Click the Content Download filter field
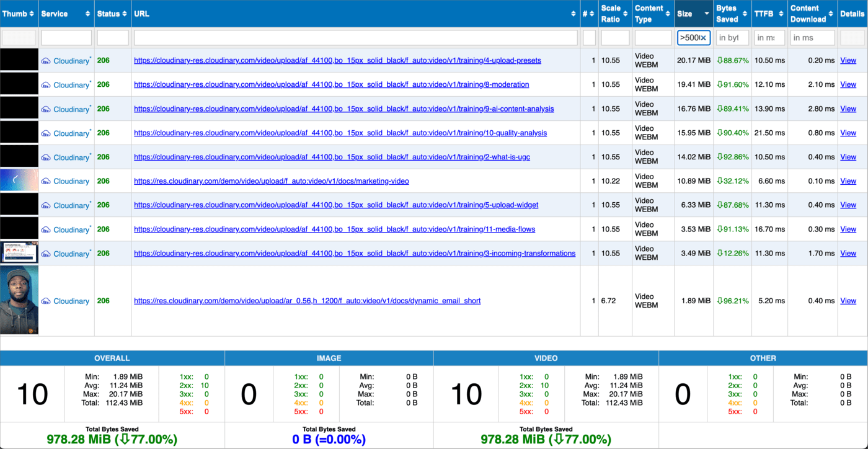This screenshot has height=449, width=868. tap(812, 38)
